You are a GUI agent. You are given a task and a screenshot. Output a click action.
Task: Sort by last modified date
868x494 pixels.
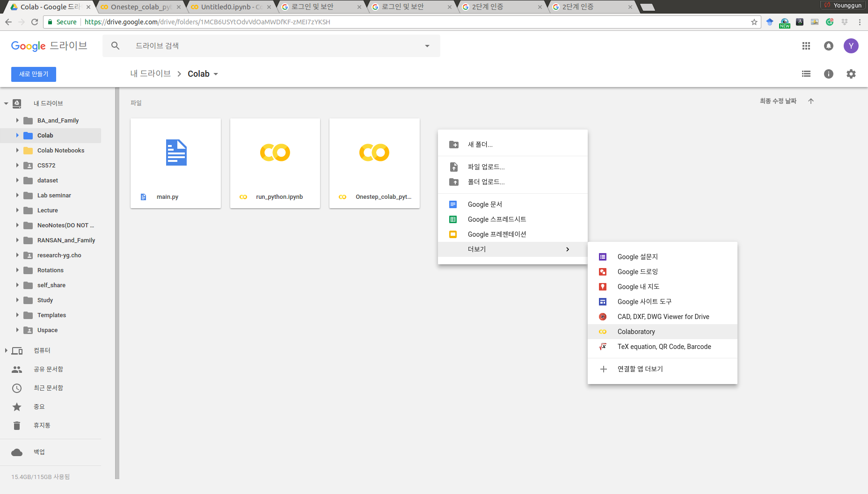point(778,101)
